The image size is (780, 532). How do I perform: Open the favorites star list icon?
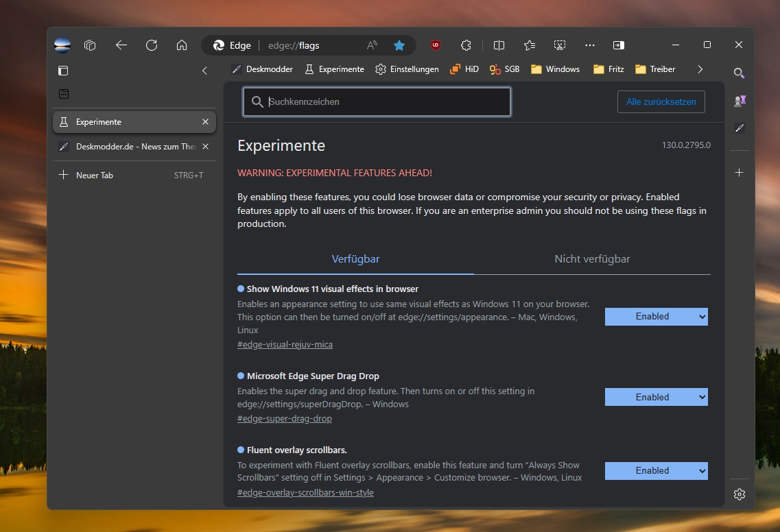tap(530, 45)
